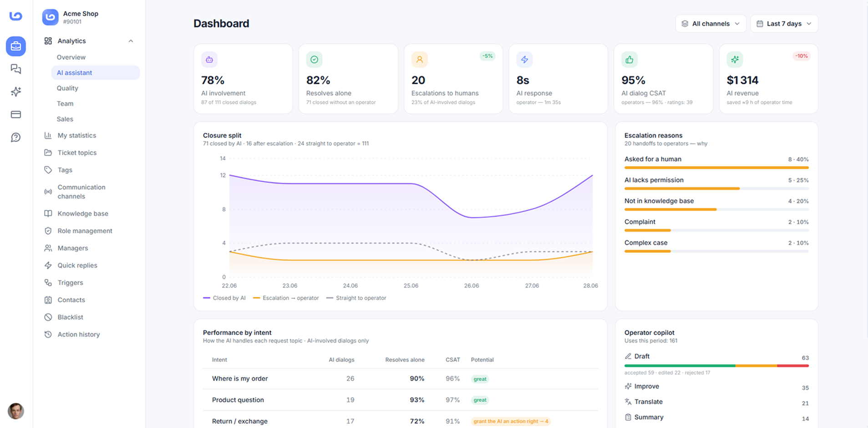The image size is (868, 428).
Task: Click the app logo at top of rail
Action: pyautogui.click(x=16, y=16)
